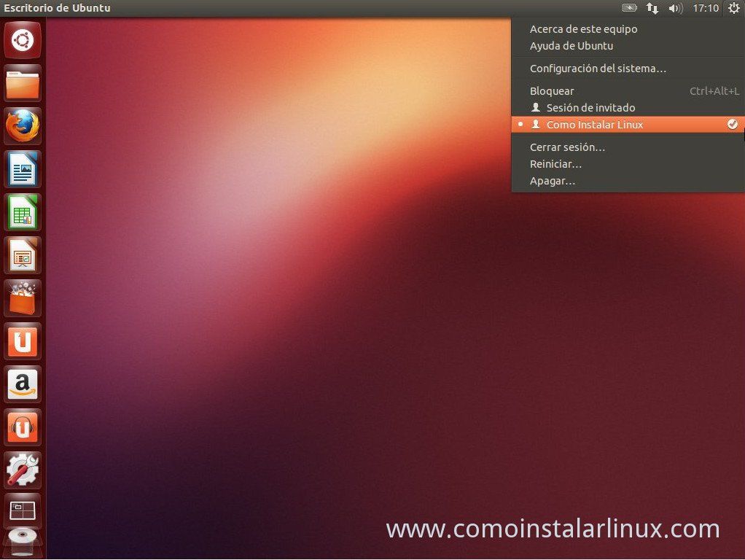Open LibreOffice Writer from launcher
The width and height of the screenshot is (745, 560).
(23, 169)
